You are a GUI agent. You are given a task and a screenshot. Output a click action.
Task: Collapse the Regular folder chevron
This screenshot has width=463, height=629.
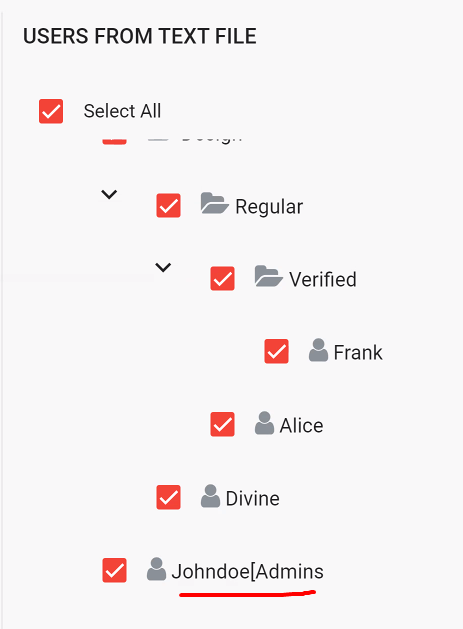tap(109, 195)
